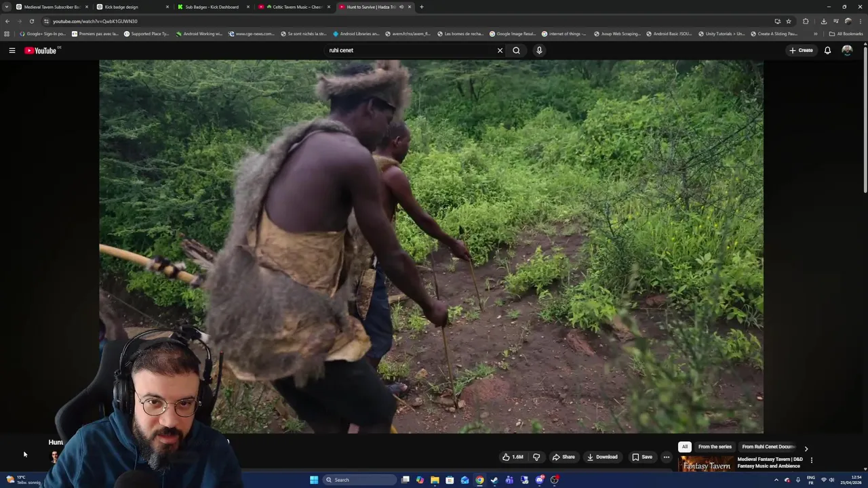Open options for Medieval Fantasy Tavern suggestion
The image size is (868, 488).
pos(811,460)
